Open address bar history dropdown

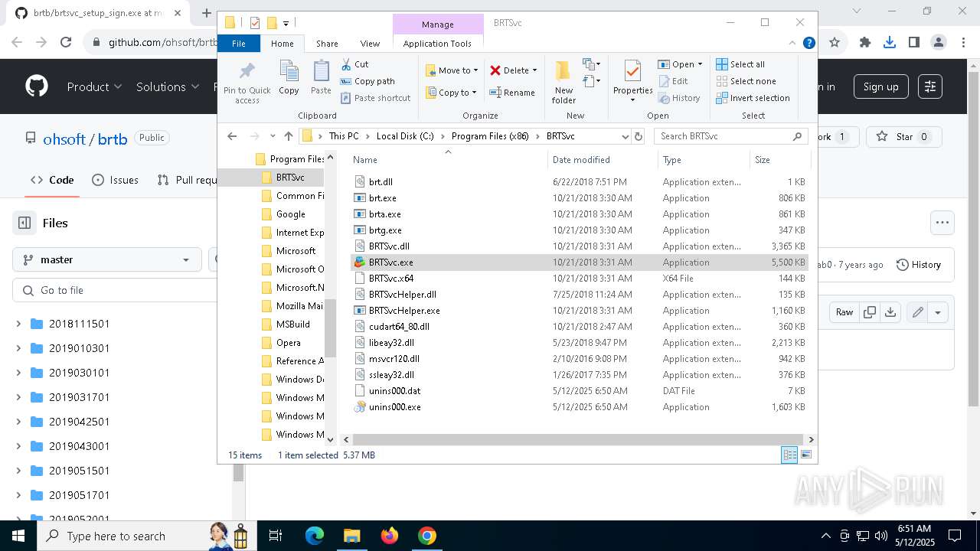[x=625, y=136]
